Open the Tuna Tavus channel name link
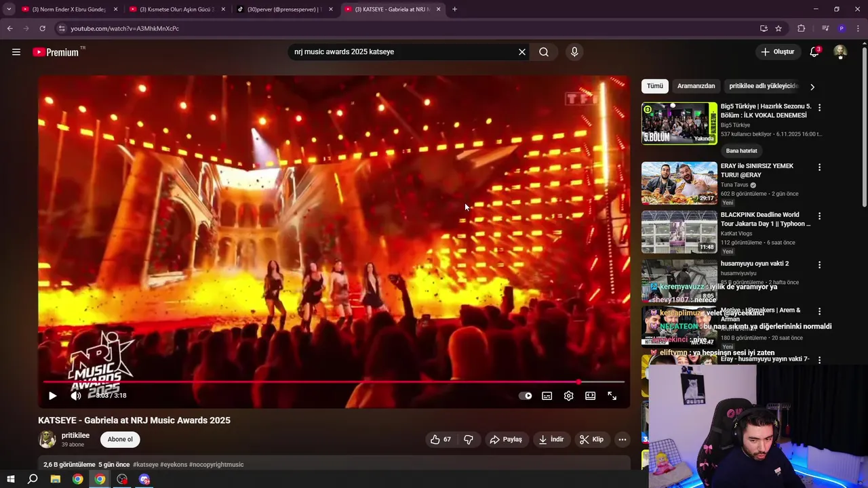868x488 pixels. pos(734,185)
